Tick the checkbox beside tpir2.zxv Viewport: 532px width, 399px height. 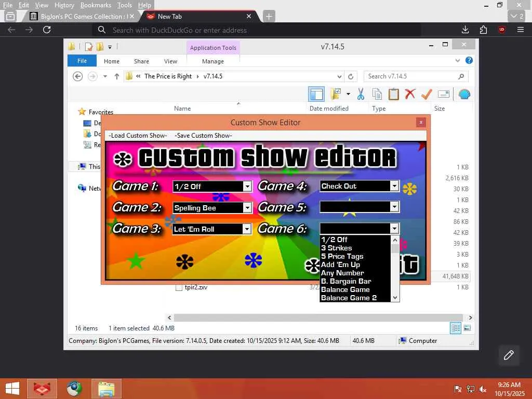click(x=179, y=288)
